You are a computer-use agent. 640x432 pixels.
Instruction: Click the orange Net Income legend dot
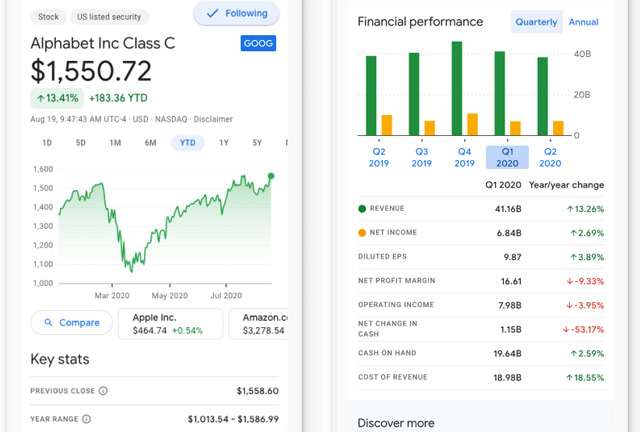pyautogui.click(x=362, y=232)
